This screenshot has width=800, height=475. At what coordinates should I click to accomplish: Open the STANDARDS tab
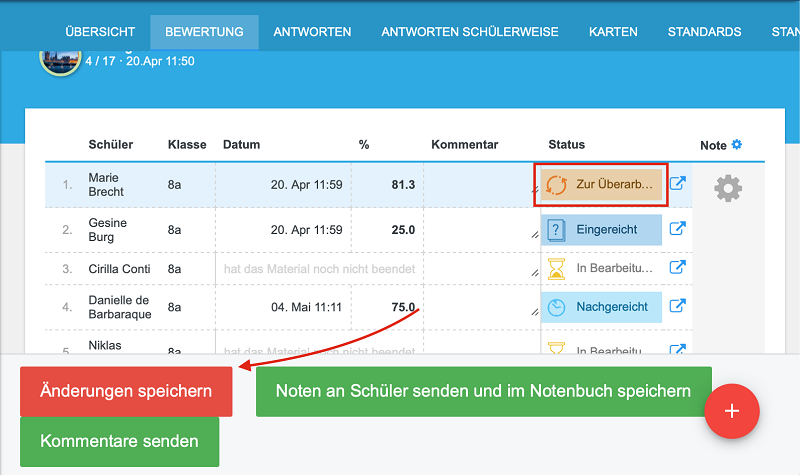pyautogui.click(x=705, y=32)
